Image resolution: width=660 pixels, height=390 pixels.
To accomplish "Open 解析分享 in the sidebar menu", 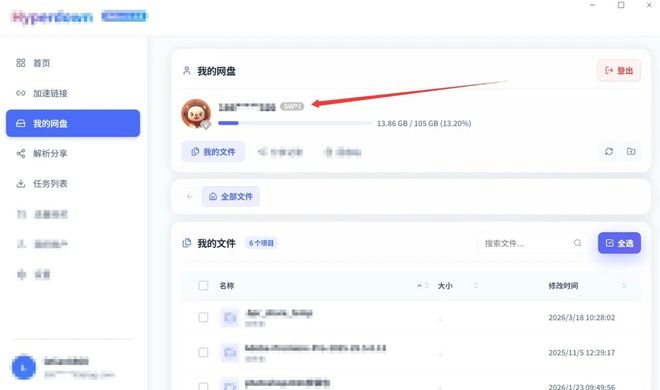I will click(73, 154).
